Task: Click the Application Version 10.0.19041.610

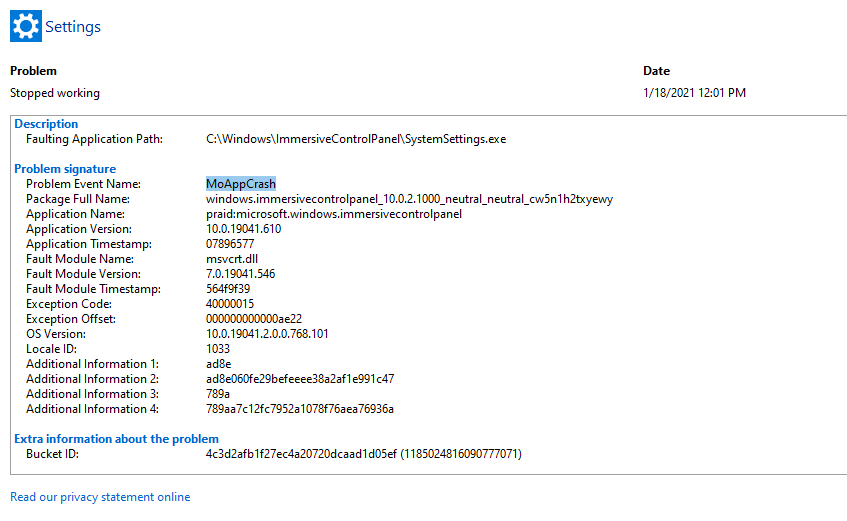Action: pyautogui.click(x=244, y=229)
